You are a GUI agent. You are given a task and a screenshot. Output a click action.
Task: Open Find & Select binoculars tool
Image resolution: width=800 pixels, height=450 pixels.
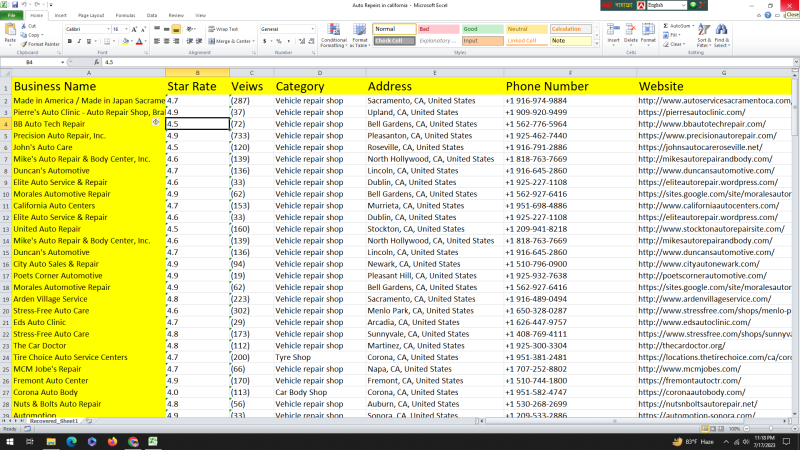(721, 35)
